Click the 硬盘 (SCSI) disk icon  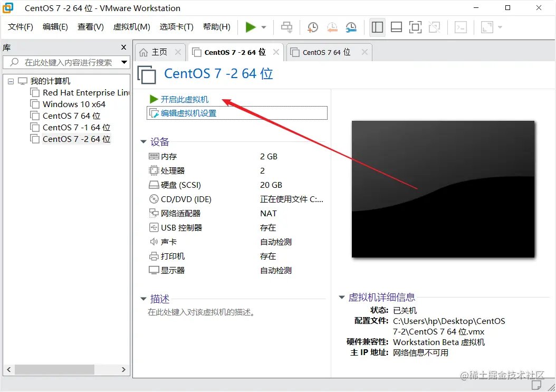pos(154,185)
